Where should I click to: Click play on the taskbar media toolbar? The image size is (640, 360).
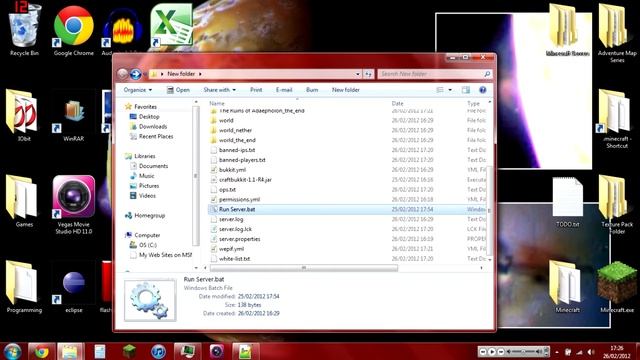coord(492,351)
